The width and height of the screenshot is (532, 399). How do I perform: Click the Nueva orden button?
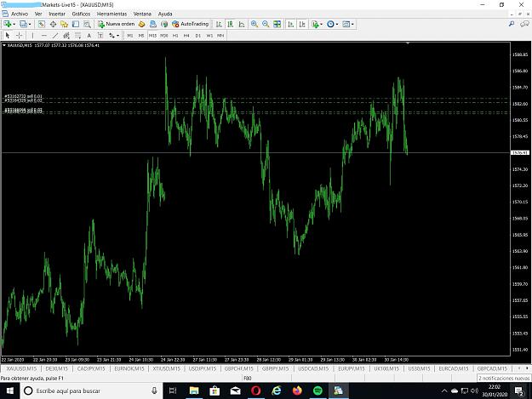117,24
